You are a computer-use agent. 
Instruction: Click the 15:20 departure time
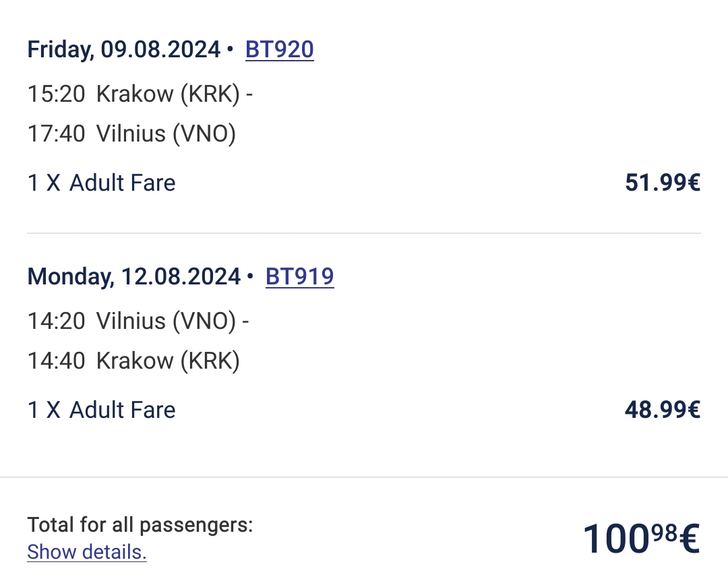pyautogui.click(x=56, y=94)
